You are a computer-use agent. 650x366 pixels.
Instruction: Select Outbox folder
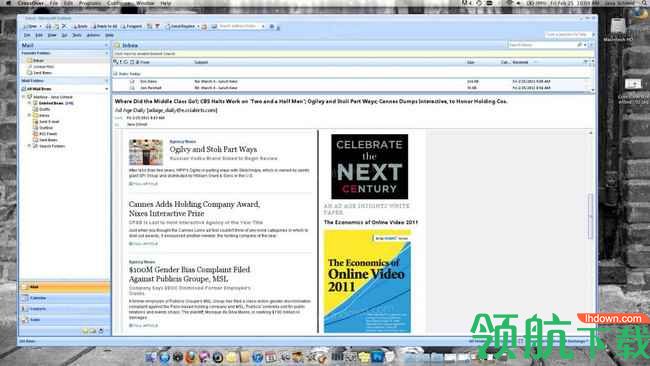[x=43, y=128]
